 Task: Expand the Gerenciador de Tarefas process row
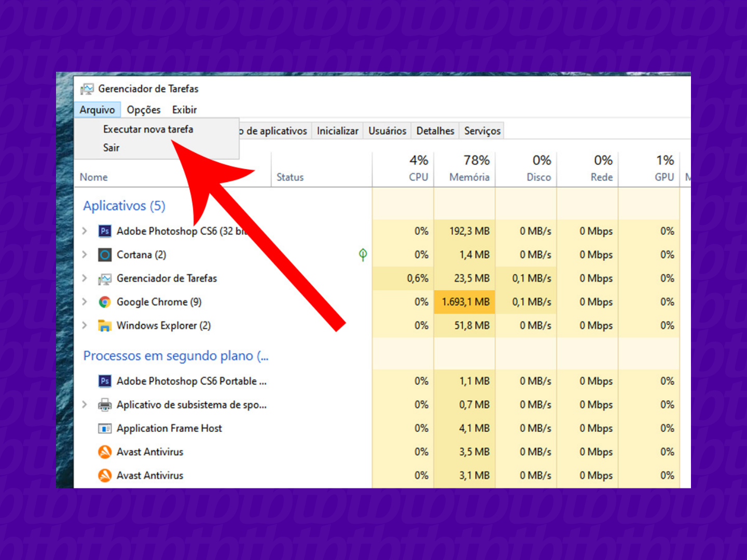pyautogui.click(x=85, y=278)
